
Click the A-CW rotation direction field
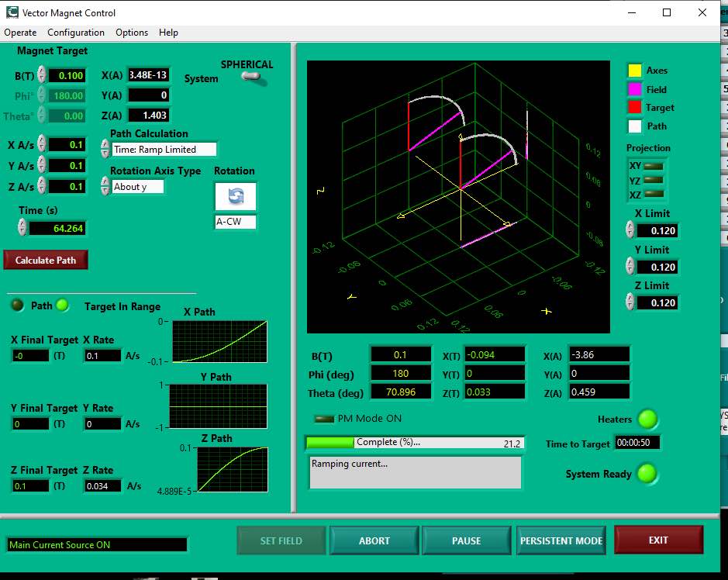point(236,222)
